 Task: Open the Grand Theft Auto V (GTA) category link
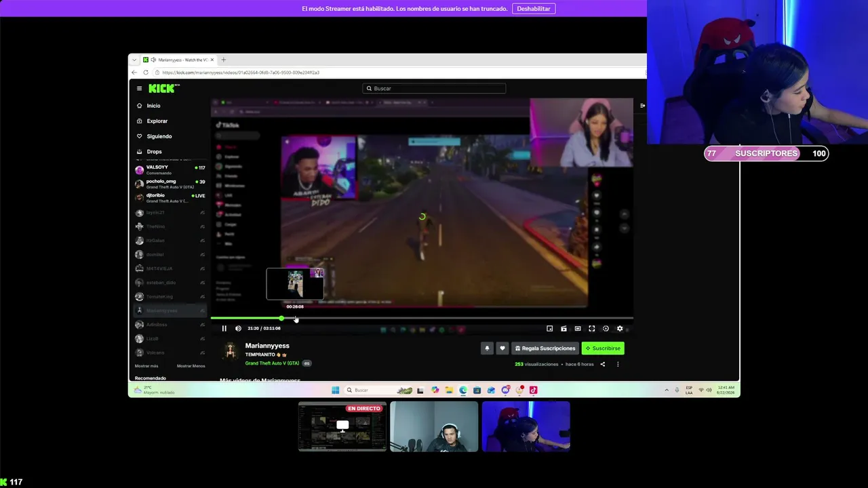(272, 363)
